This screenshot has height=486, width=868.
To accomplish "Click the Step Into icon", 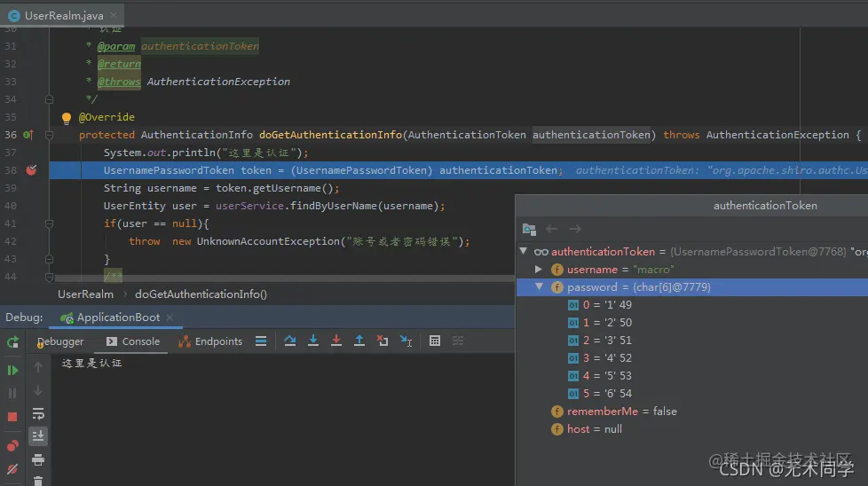I will coord(312,341).
